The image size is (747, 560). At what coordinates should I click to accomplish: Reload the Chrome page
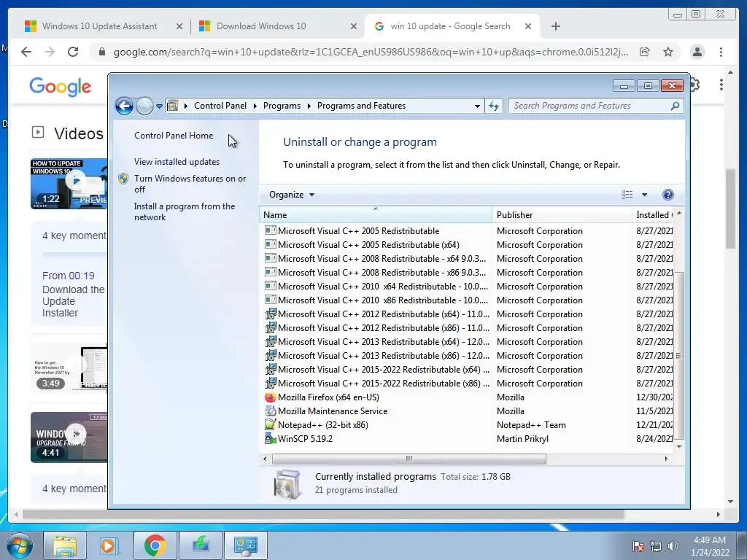pyautogui.click(x=73, y=52)
